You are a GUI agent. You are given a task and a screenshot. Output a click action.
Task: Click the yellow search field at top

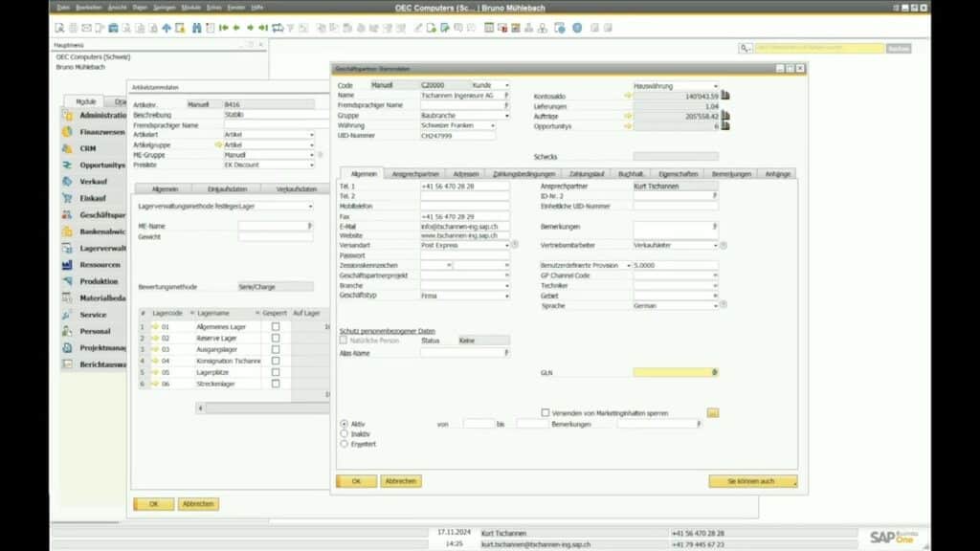click(819, 48)
